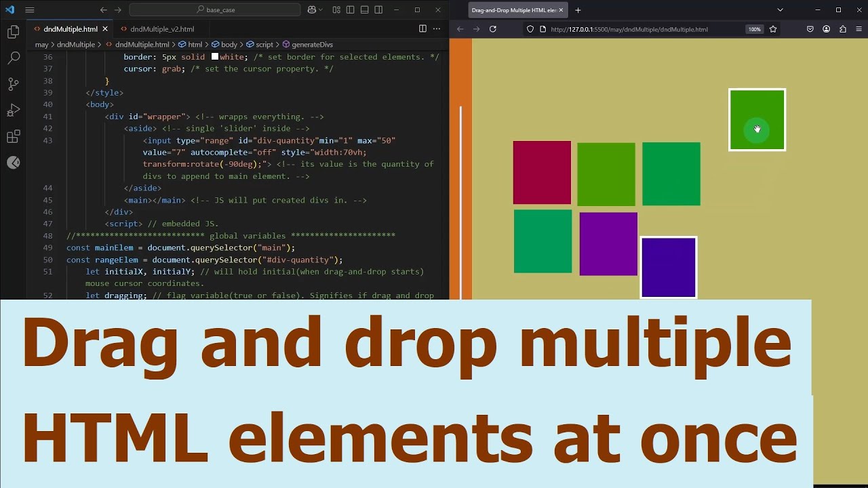This screenshot has width=868, height=488.
Task: Click the purple square on the page
Action: click(x=608, y=244)
